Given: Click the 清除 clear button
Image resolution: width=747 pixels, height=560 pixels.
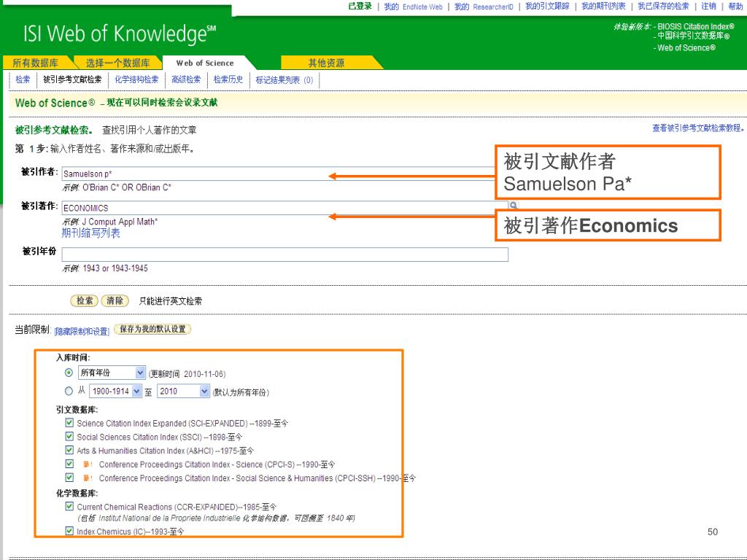Looking at the screenshot, I should pyautogui.click(x=115, y=301).
